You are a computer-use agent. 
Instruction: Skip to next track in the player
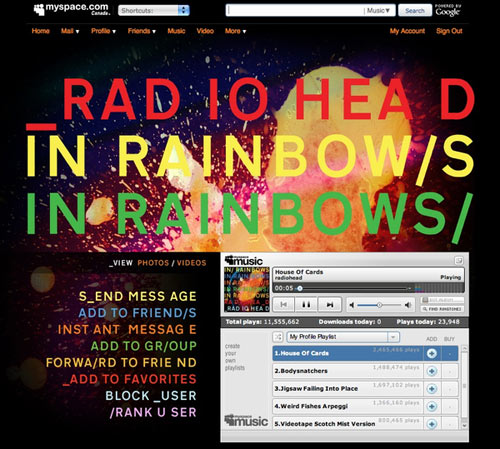tap(330, 304)
